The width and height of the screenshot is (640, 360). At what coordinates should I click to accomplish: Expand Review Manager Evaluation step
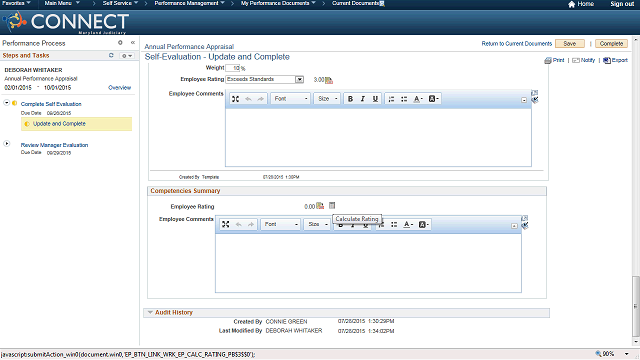[x=7, y=144]
